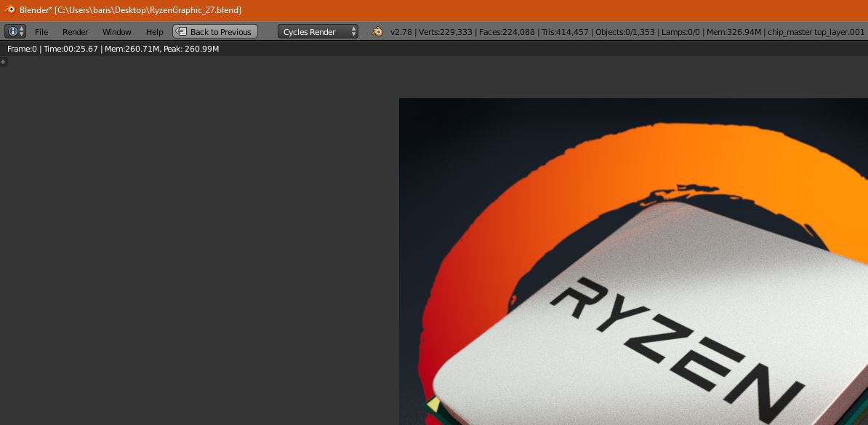Screen dimensions: 868x425
Task: Click the Lamps:0/0 statistic
Action: tap(680, 32)
